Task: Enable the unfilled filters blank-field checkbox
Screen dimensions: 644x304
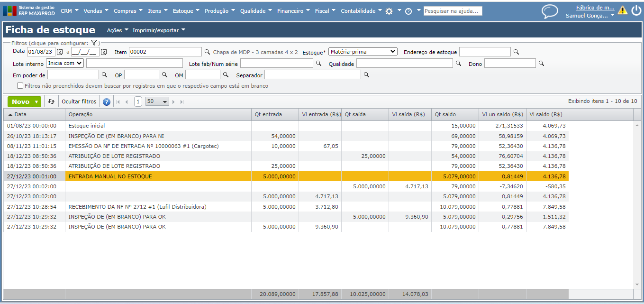Action: tap(20, 86)
